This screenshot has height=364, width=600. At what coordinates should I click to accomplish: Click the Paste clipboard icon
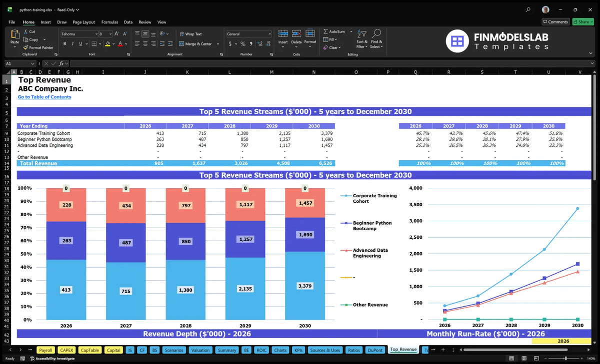pos(14,34)
